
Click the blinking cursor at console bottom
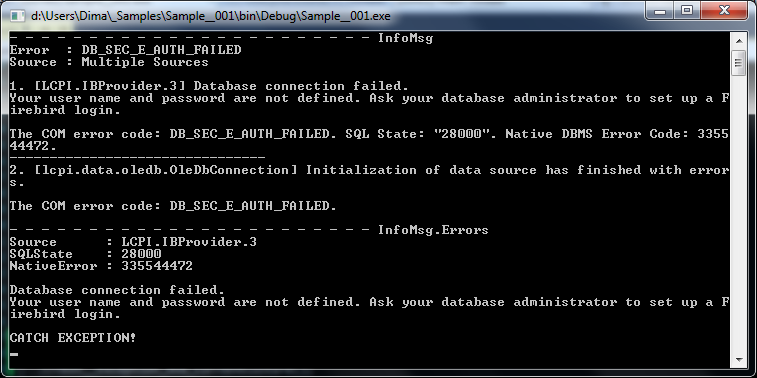pyautogui.click(x=14, y=355)
